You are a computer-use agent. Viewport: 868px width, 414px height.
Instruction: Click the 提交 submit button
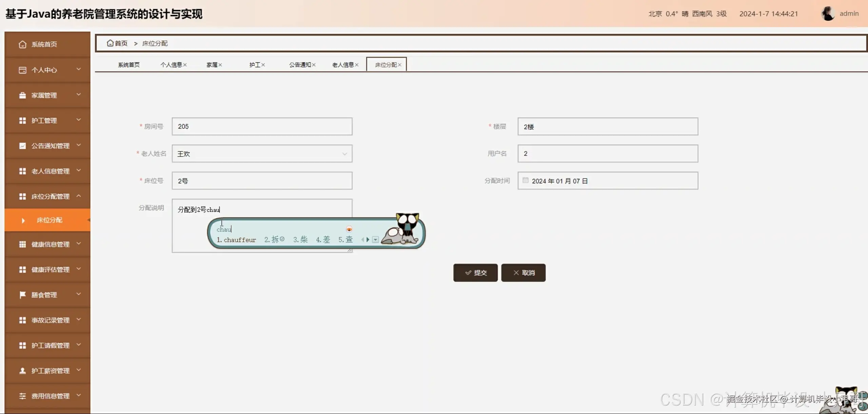(x=475, y=273)
